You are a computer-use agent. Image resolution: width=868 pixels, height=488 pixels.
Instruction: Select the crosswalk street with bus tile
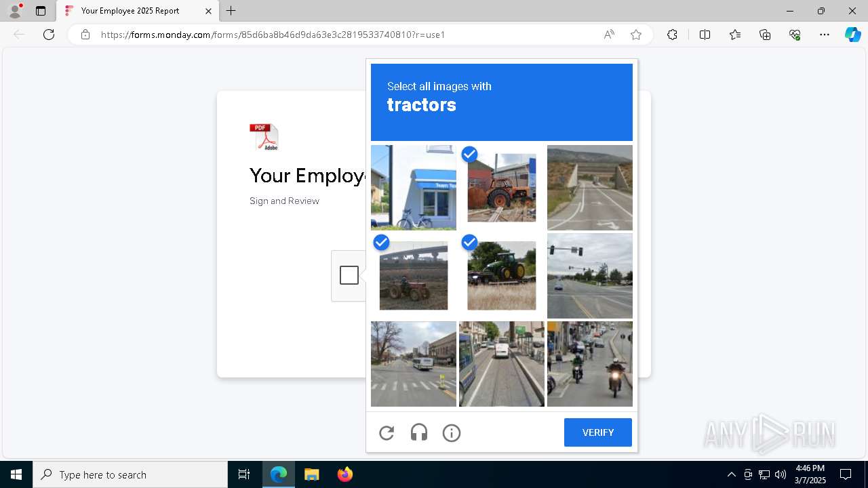coord(414,364)
